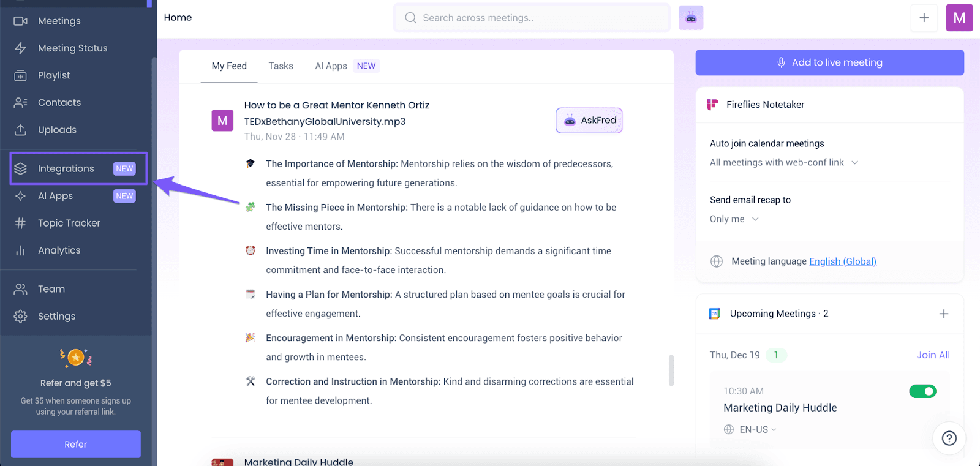
Task: Open Integrations in the sidebar
Action: [78, 168]
